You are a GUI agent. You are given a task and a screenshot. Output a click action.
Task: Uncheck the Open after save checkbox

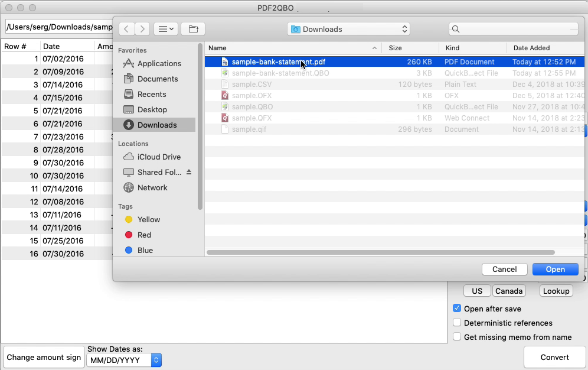(457, 309)
